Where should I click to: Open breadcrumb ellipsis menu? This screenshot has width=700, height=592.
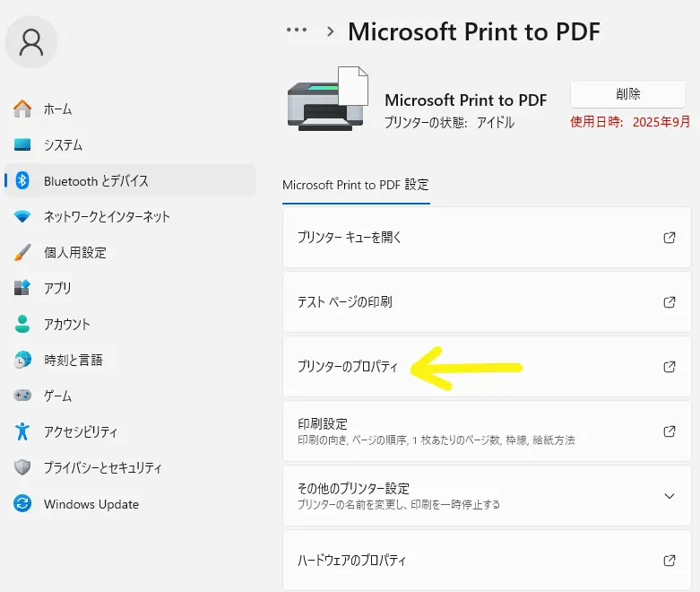pos(297,30)
